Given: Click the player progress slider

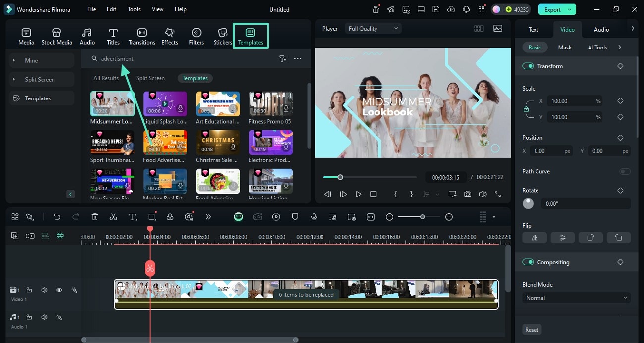Looking at the screenshot, I should coord(370,177).
